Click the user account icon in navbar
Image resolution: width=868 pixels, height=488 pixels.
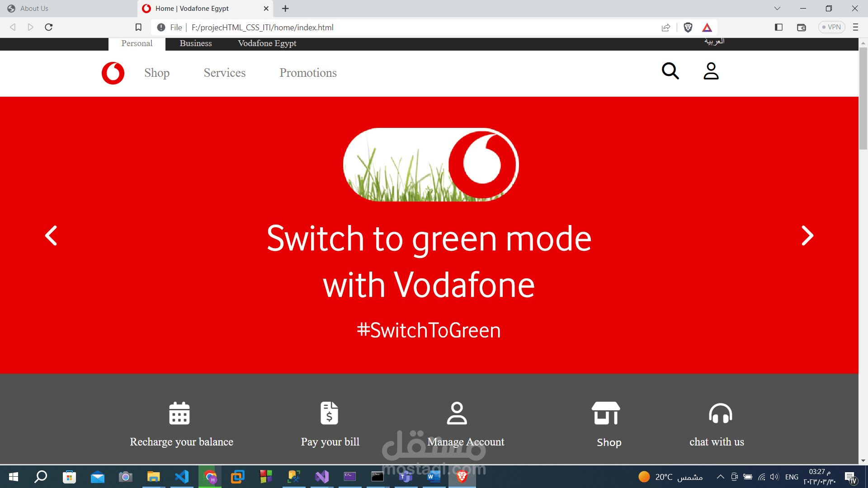pyautogui.click(x=711, y=71)
